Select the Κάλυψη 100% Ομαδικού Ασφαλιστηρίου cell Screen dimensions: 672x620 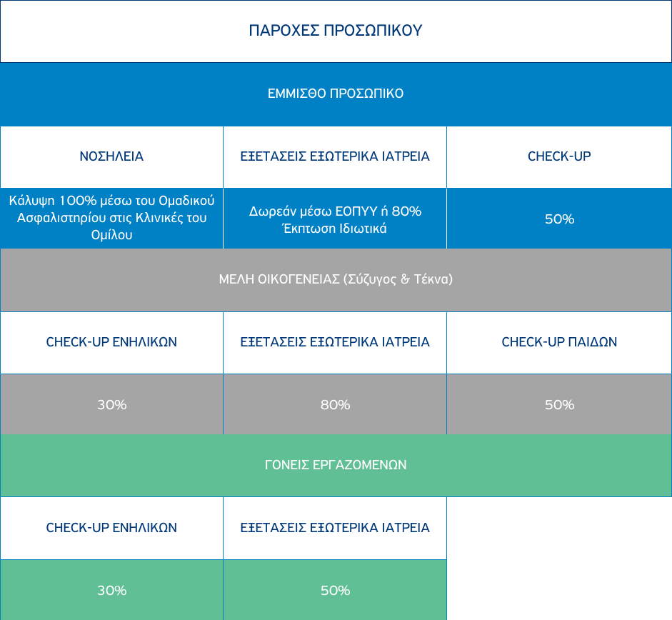[x=111, y=218]
